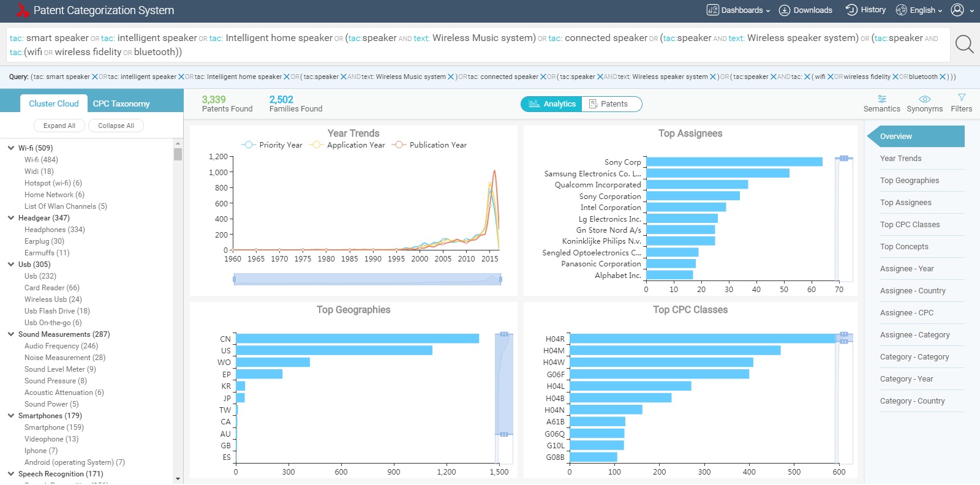Click the Collapse All button
Image resolution: width=980 pixels, height=485 pixels.
point(116,126)
